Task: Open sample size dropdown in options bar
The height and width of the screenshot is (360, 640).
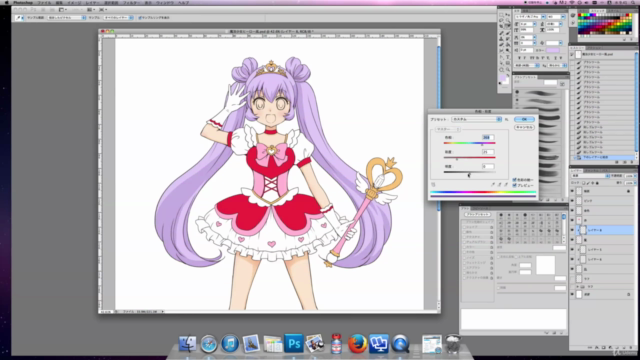Action: [x=67, y=18]
